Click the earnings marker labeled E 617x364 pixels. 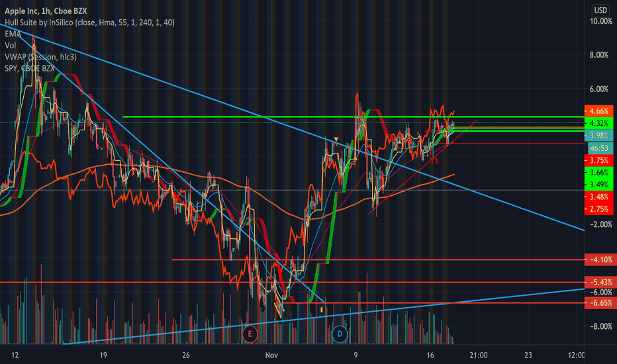(250, 334)
